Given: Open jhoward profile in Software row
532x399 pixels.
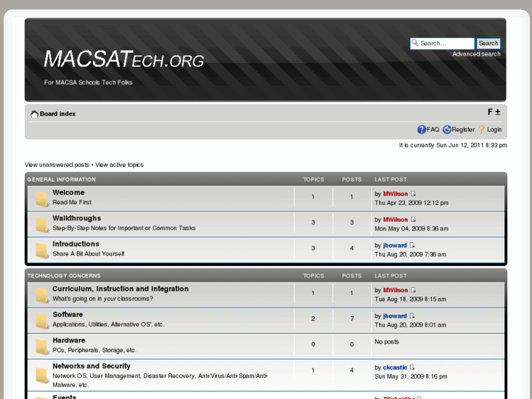Looking at the screenshot, I should click(394, 316).
